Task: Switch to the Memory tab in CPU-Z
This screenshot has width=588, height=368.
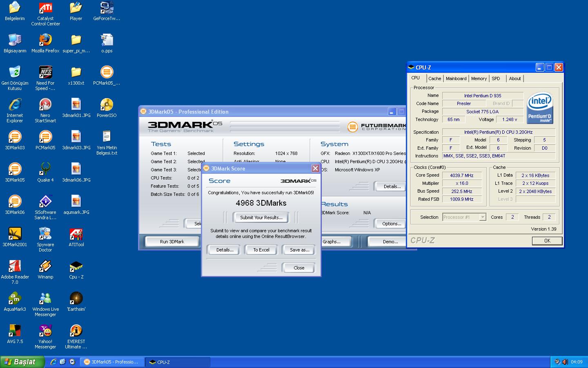Action: 479,79
